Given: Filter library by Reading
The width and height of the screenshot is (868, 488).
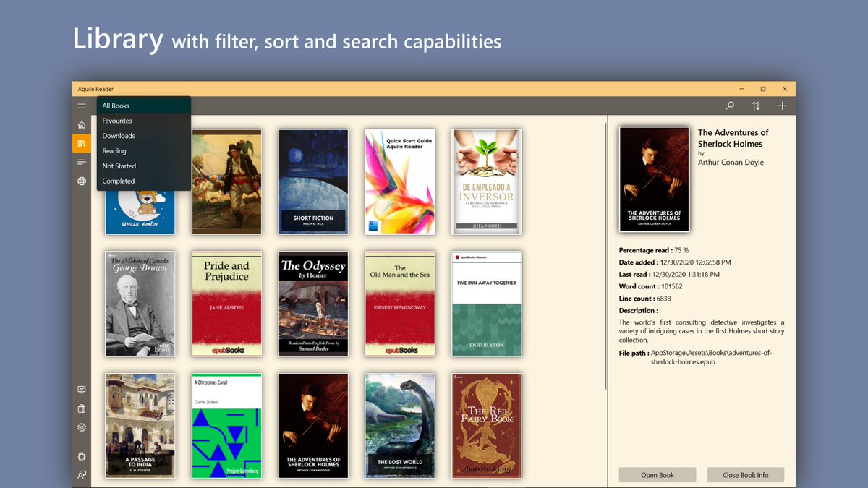Looking at the screenshot, I should tap(143, 151).
